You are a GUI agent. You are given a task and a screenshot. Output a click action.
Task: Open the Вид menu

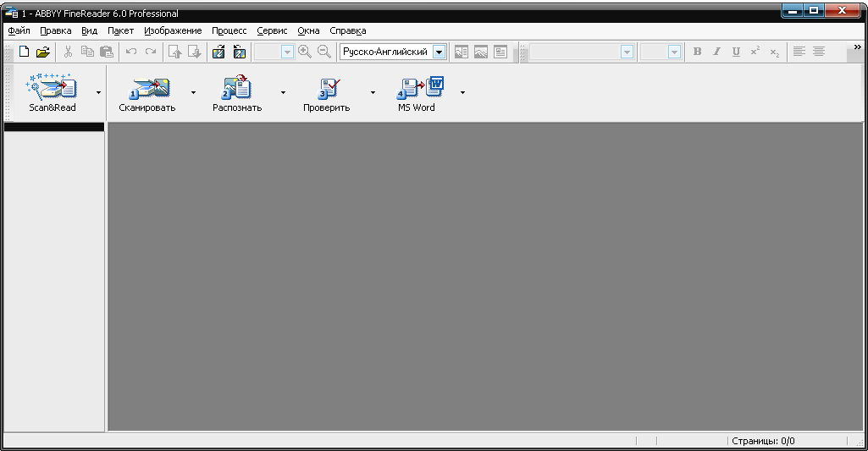coord(89,31)
